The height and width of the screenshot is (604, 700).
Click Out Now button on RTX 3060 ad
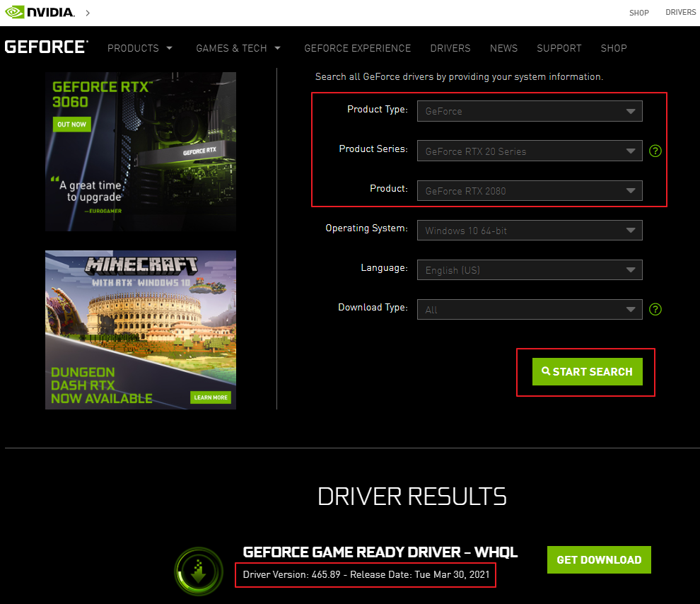[x=72, y=124]
